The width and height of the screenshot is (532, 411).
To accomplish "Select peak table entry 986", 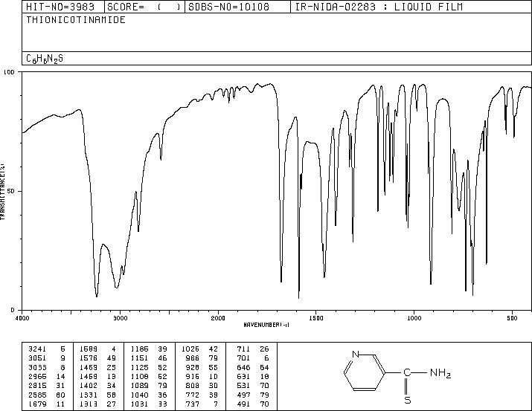I will click(193, 358).
